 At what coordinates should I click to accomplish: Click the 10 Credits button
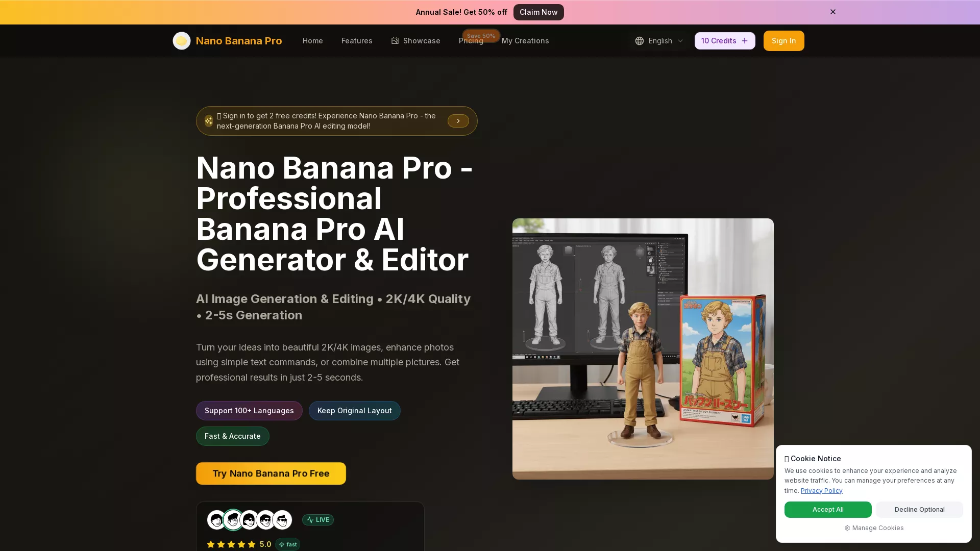pos(724,41)
